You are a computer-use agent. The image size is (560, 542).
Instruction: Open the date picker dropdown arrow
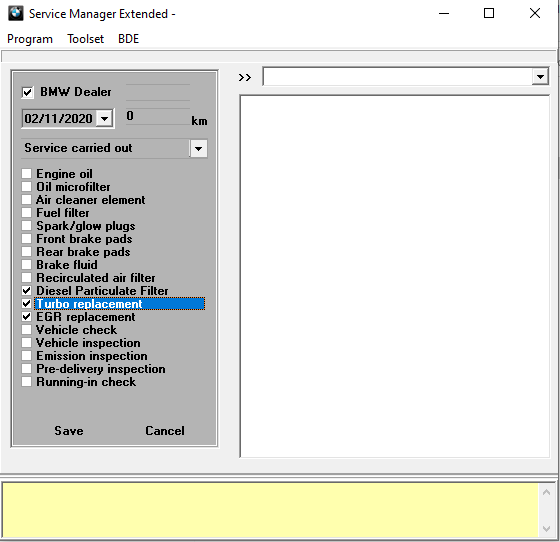[104, 118]
